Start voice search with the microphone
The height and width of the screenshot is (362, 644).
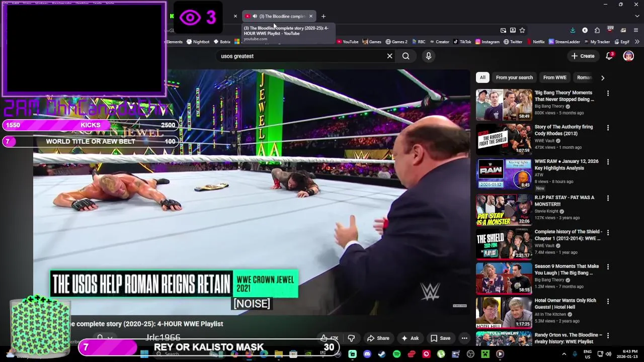point(429,56)
